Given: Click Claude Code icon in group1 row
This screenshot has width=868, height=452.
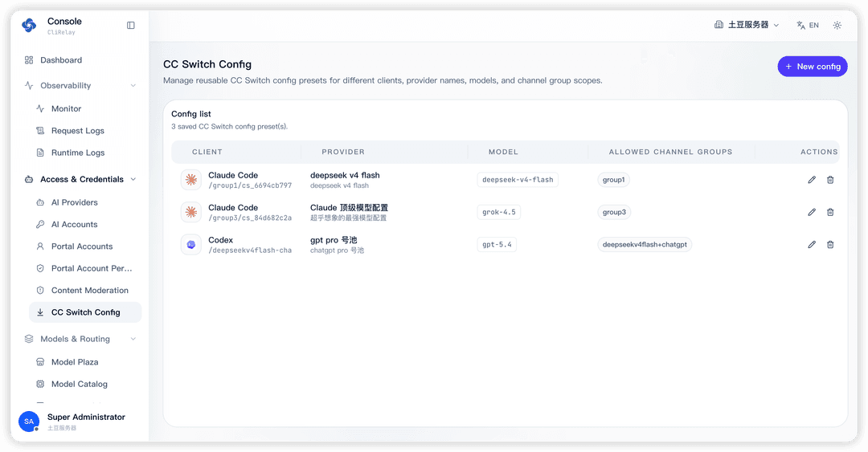Looking at the screenshot, I should point(191,180).
